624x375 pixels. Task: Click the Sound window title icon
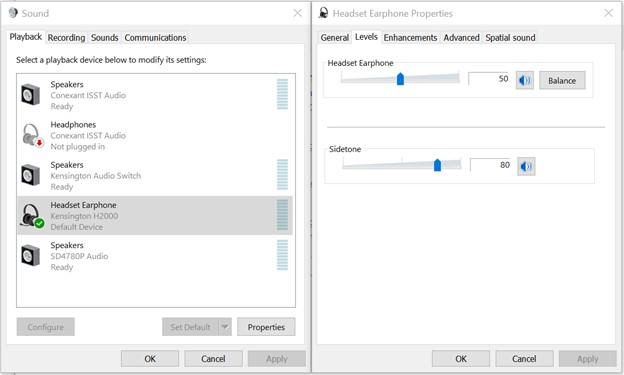13,13
